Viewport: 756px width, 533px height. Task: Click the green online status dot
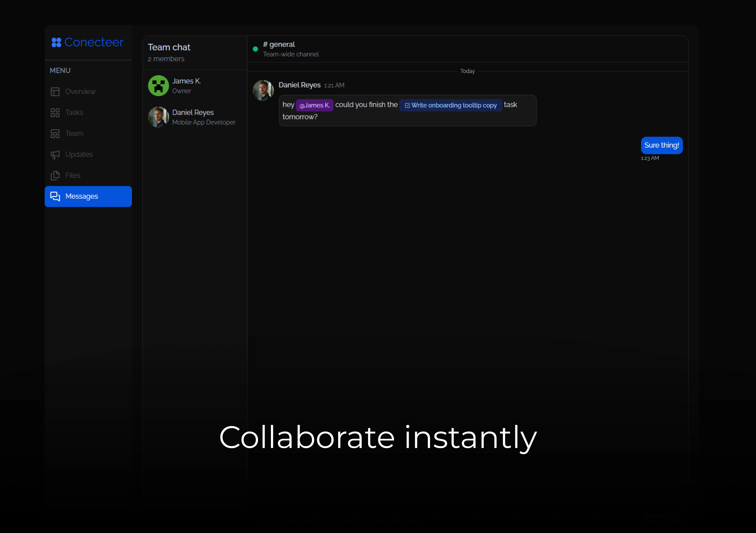(x=255, y=49)
